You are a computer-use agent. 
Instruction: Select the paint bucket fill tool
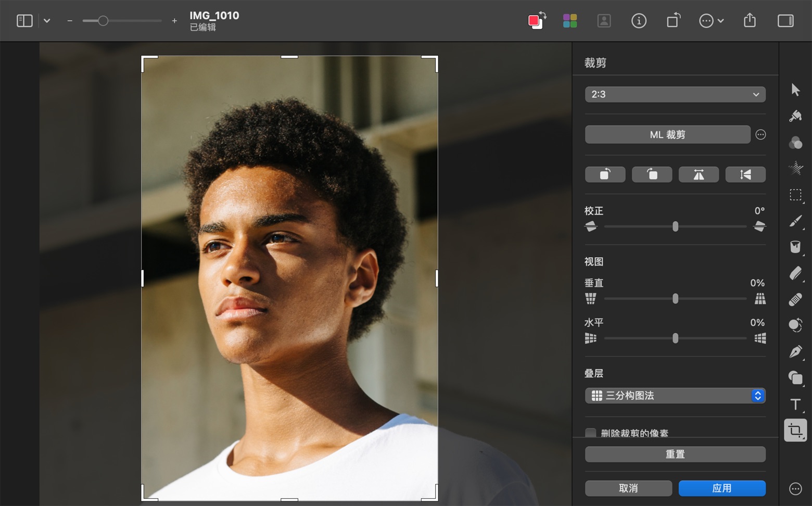[x=795, y=247]
